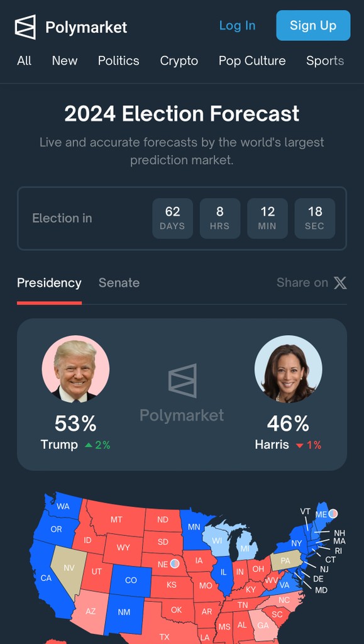
Task: Open the Crypto category
Action: coord(179,61)
